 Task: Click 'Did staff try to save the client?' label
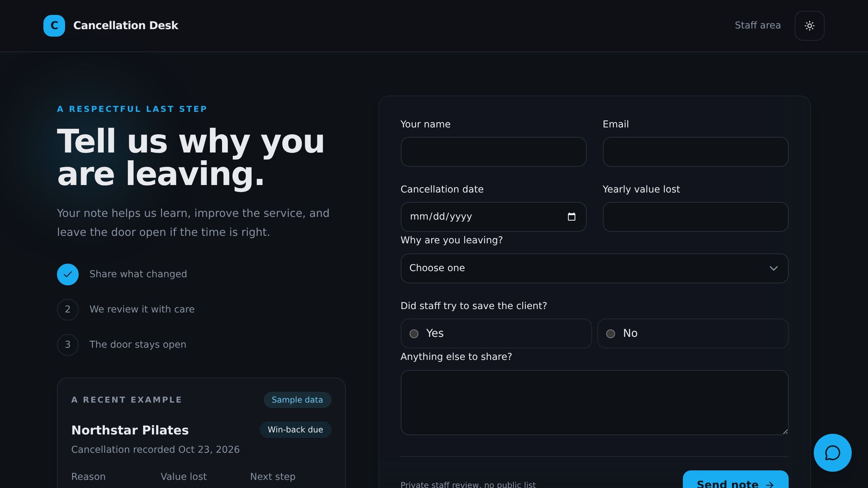[473, 306]
